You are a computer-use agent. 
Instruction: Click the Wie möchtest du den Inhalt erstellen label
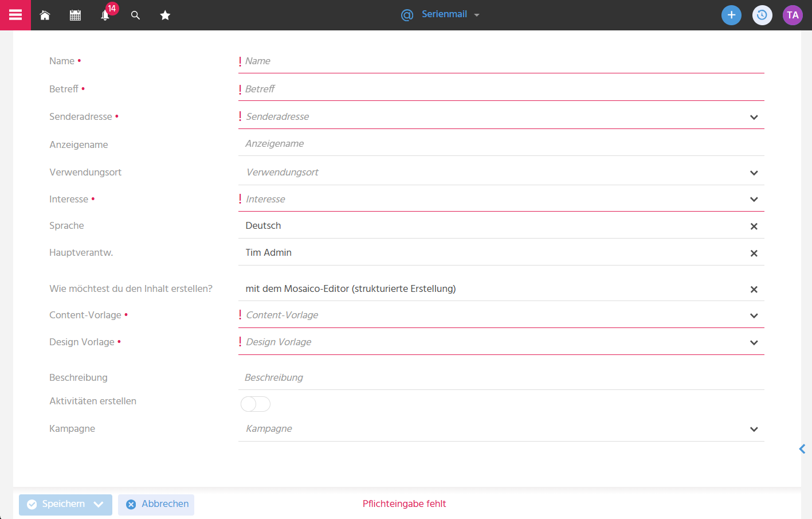[131, 288]
